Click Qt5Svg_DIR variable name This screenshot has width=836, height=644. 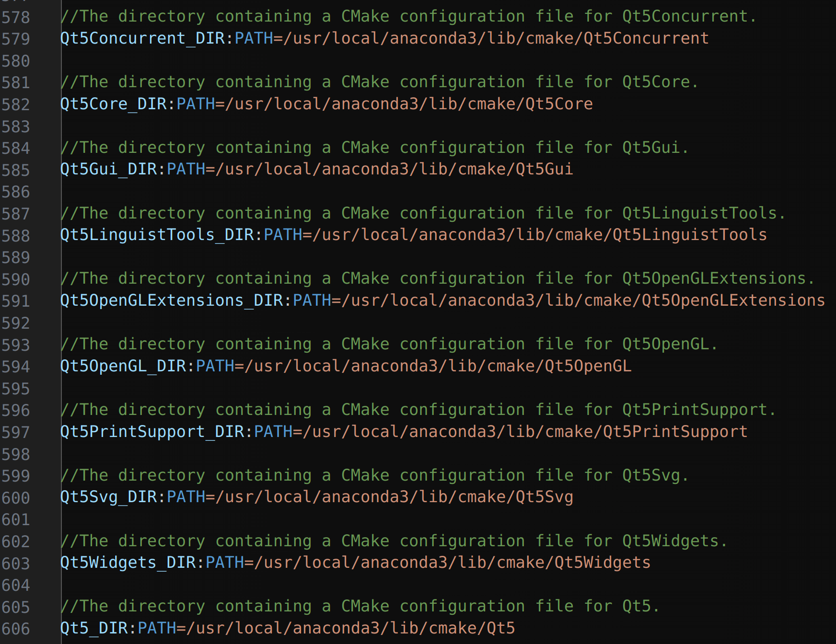click(x=109, y=497)
